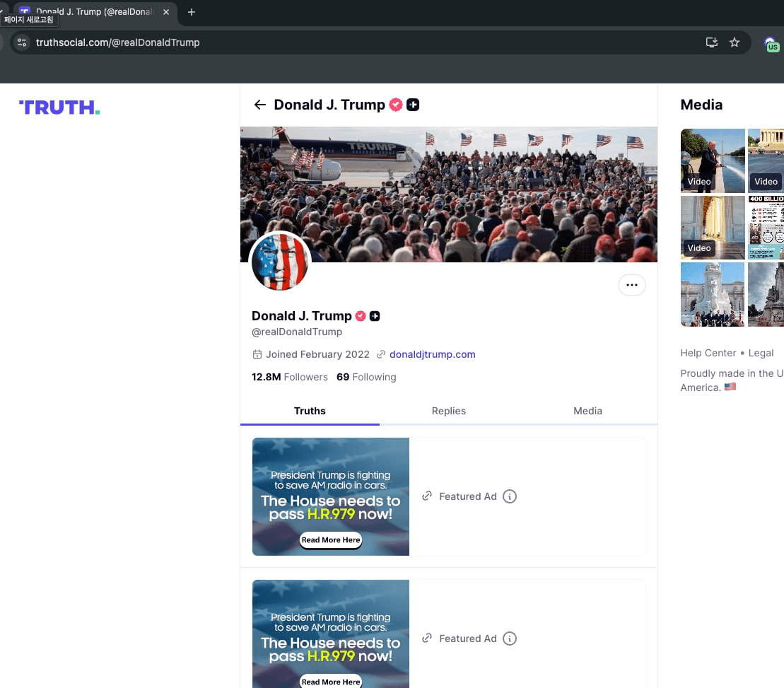The height and width of the screenshot is (688, 784).
Task: Click the TRUTH logo
Action: [x=59, y=107]
